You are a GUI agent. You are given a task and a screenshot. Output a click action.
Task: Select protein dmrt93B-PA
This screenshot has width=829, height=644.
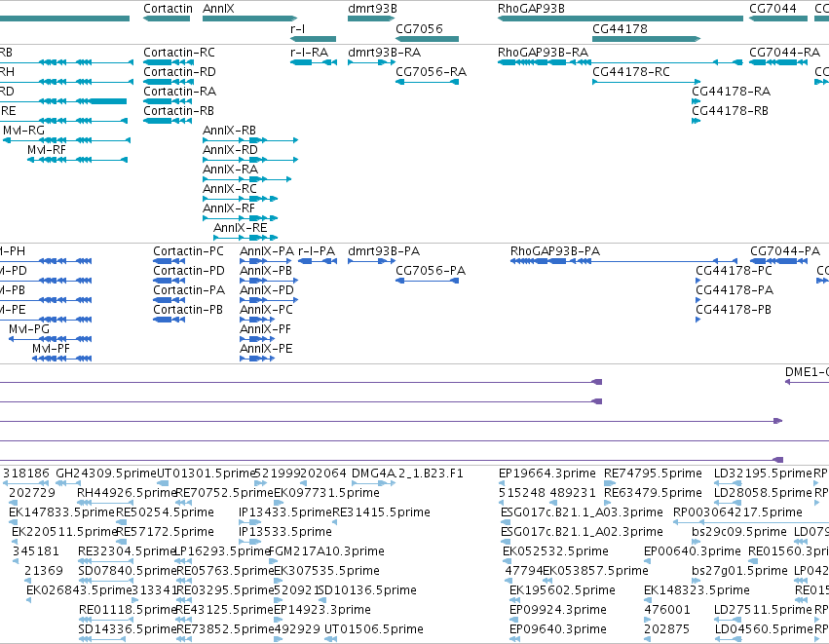(x=383, y=251)
